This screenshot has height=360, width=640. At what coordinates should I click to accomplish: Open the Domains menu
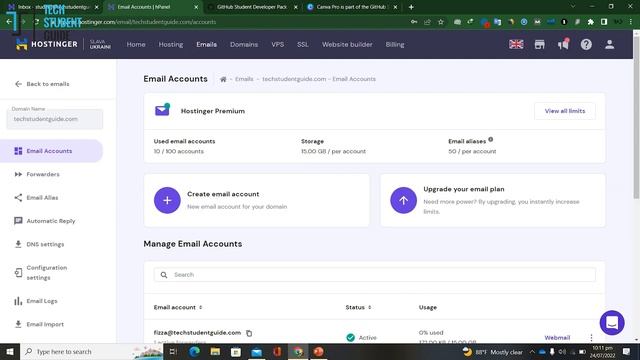point(244,44)
